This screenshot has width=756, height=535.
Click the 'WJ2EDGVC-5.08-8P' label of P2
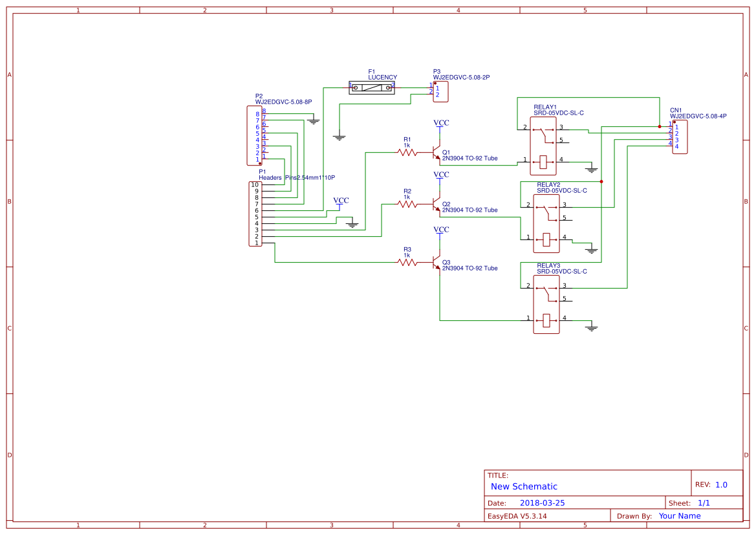pos(283,102)
